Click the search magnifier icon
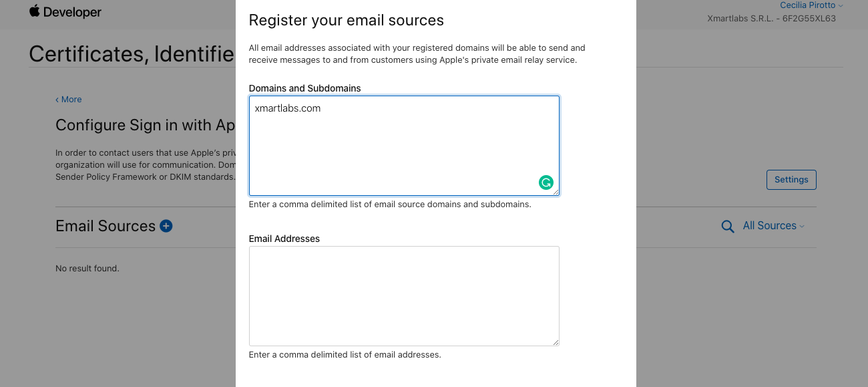Screen dimensions: 868x387 pyautogui.click(x=728, y=227)
